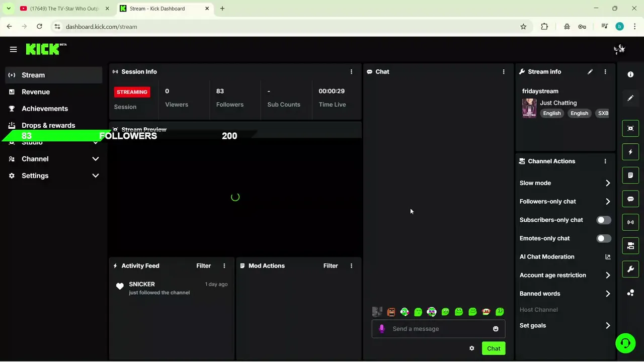Toggle the session info broadcast widget icon

pyautogui.click(x=630, y=222)
